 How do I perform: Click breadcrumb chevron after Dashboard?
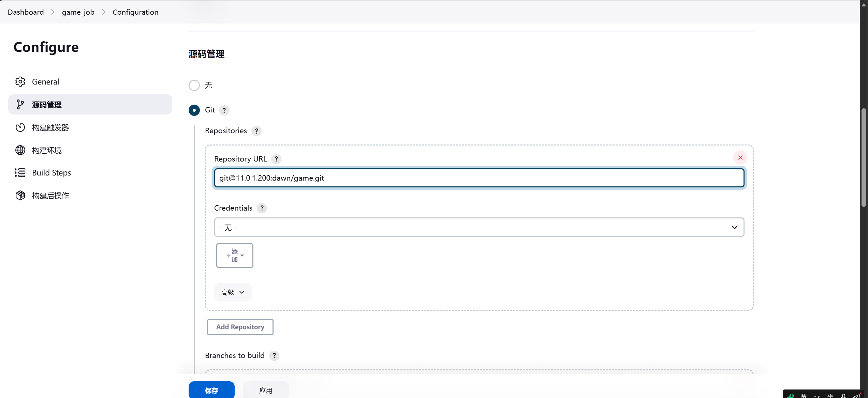coord(53,12)
